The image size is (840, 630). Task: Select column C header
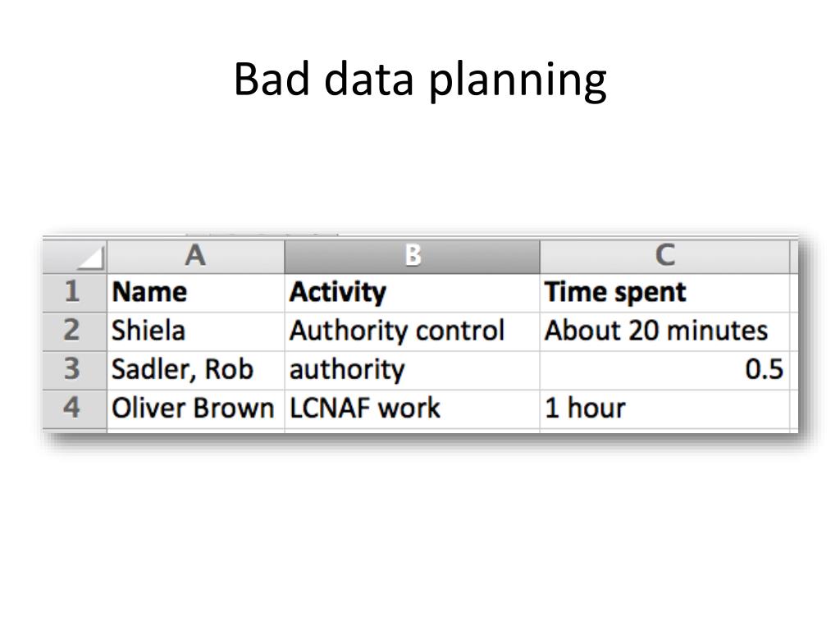tap(664, 256)
